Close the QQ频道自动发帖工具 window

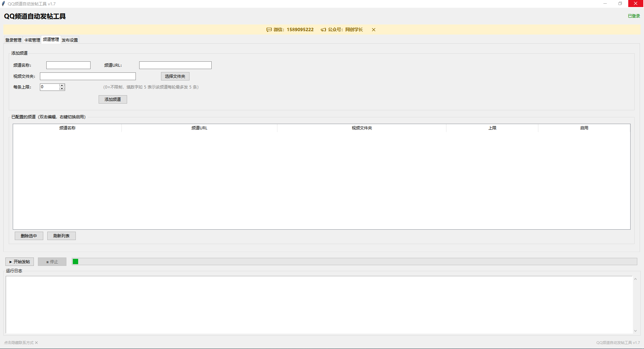[x=636, y=4]
